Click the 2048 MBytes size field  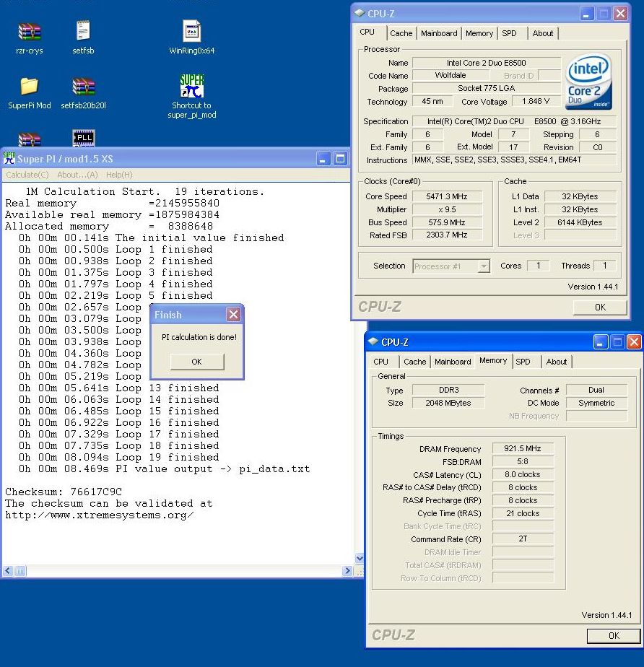click(x=448, y=403)
